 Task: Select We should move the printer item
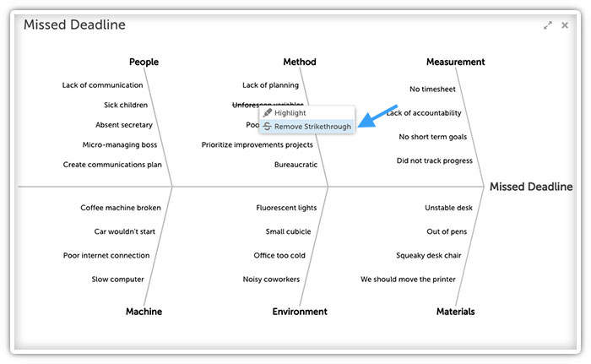click(x=408, y=280)
